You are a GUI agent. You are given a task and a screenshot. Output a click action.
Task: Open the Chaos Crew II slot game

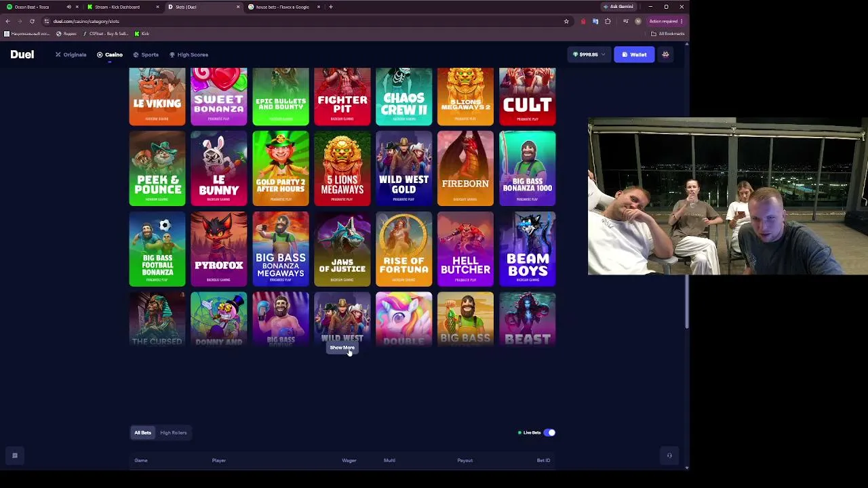point(404,96)
